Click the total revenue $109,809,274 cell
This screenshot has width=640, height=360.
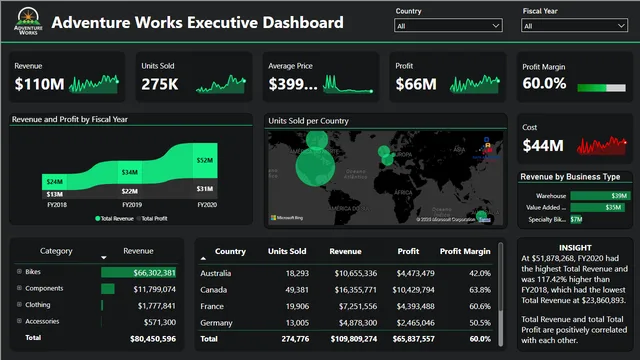tap(354, 339)
